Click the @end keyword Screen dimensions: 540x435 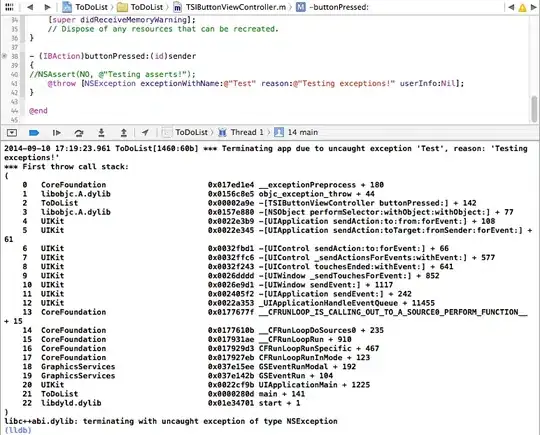pos(38,111)
